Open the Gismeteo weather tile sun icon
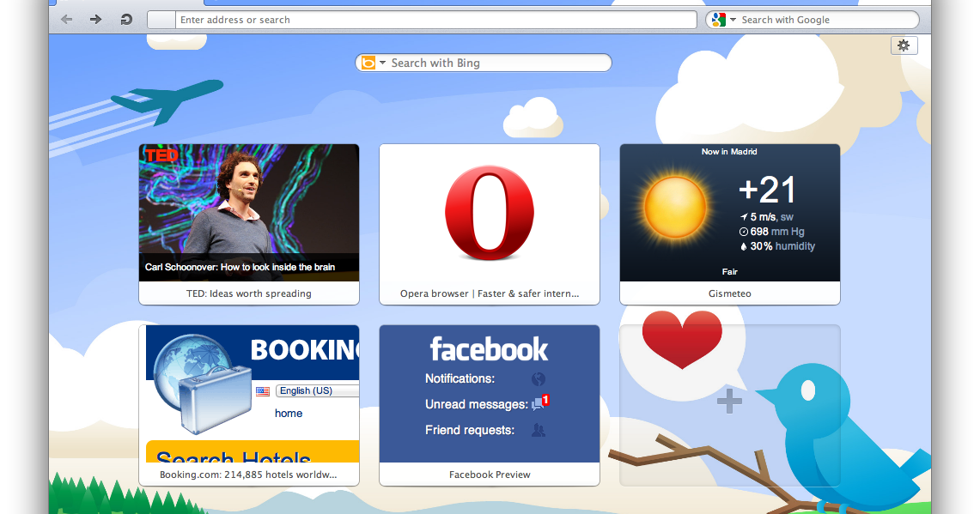980x514 pixels. click(x=675, y=208)
